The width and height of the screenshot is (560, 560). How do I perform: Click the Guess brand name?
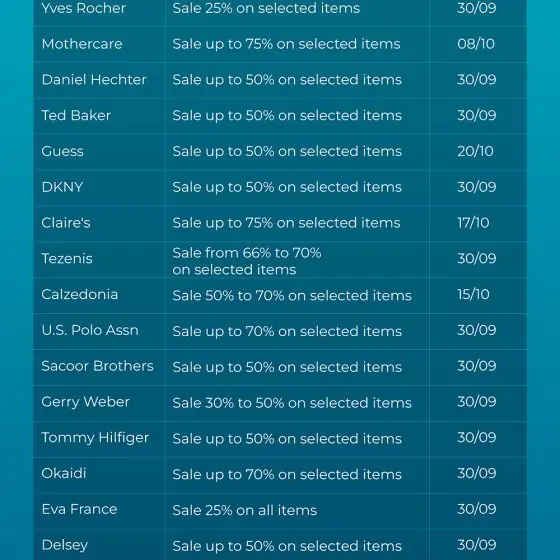coord(62,151)
